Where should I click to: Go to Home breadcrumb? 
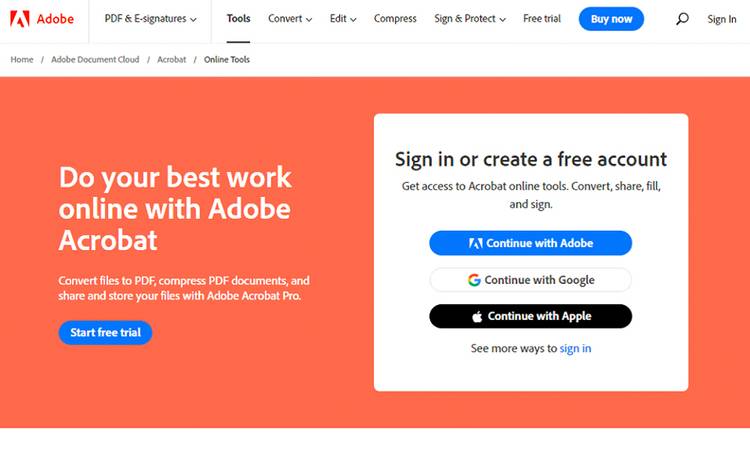click(x=22, y=59)
